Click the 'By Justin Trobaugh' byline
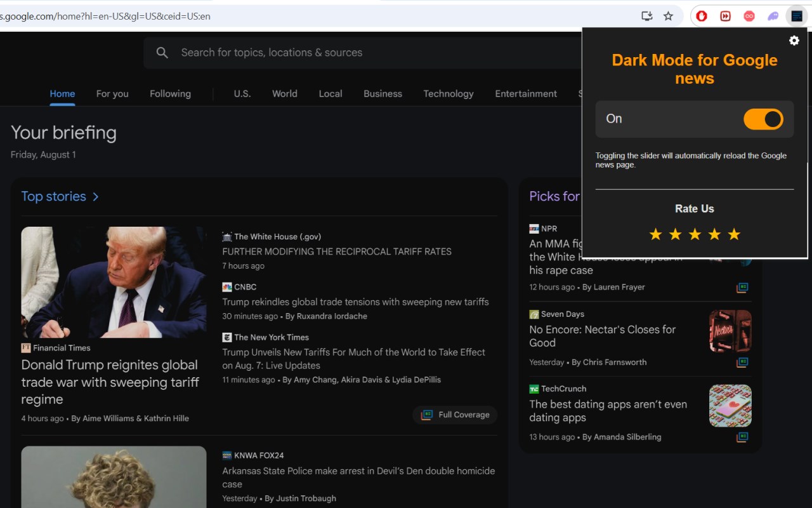The width and height of the screenshot is (812, 508). tap(301, 498)
